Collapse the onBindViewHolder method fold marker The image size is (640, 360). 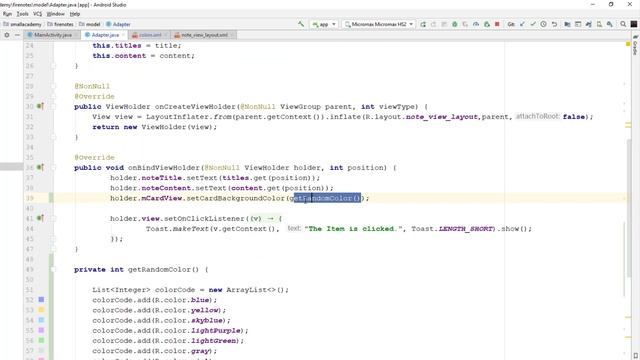click(53, 168)
